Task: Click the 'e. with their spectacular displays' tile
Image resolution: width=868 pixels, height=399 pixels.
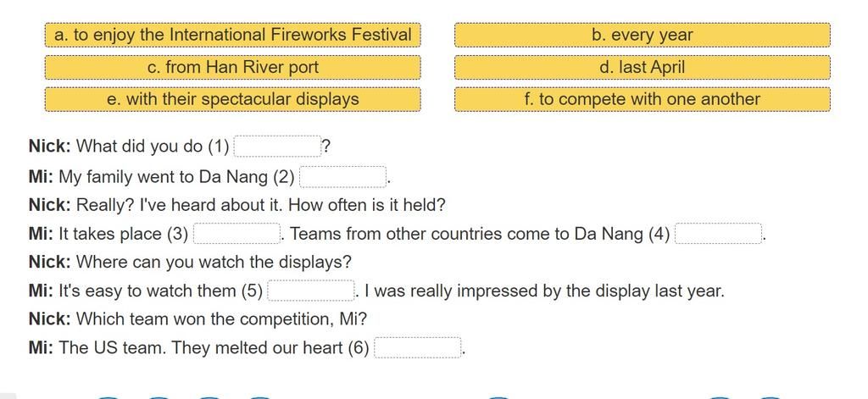Action: [x=232, y=100]
